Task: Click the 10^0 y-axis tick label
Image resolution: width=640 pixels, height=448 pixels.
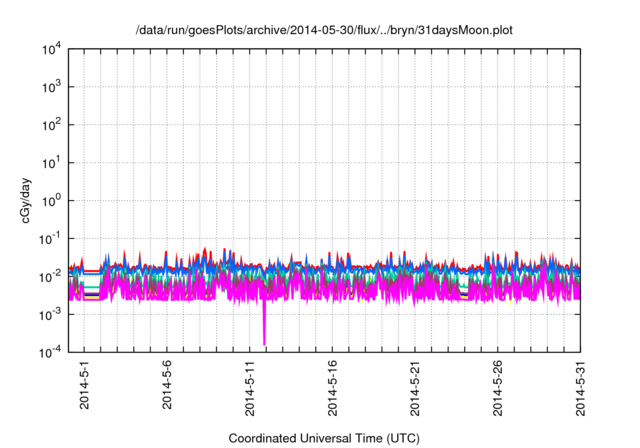Action: point(52,200)
